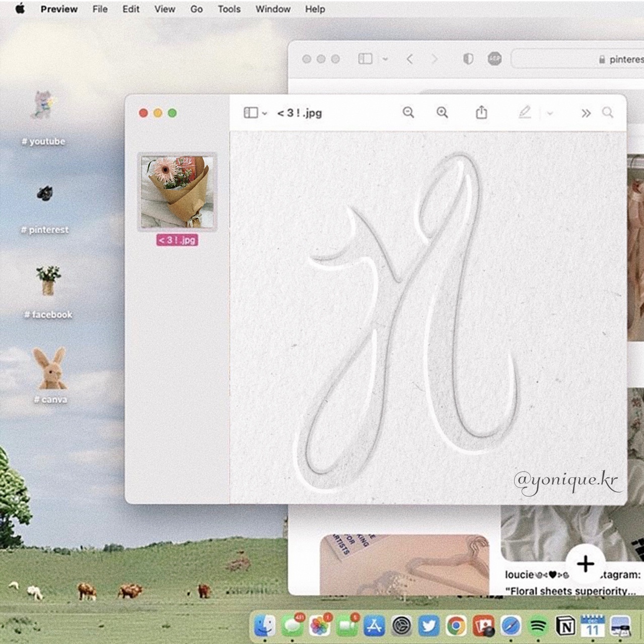The height and width of the screenshot is (644, 644).
Task: Open Finder from the Dock
Action: click(x=264, y=626)
